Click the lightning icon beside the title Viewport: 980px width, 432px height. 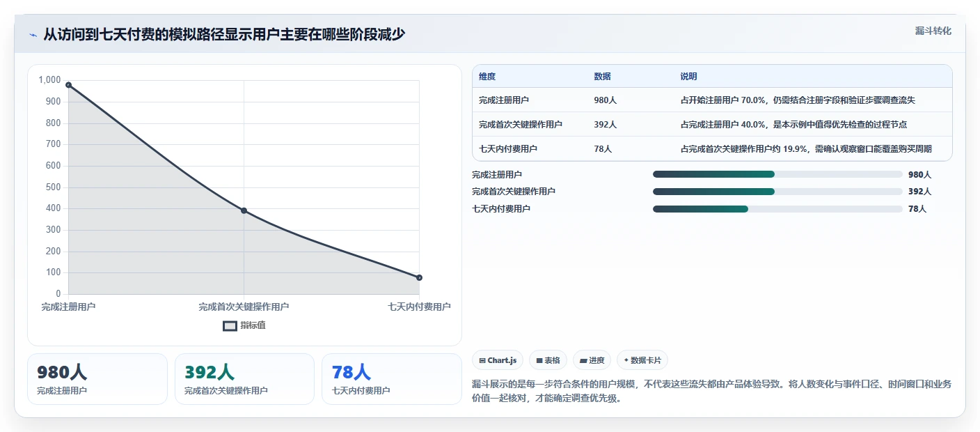(33, 35)
